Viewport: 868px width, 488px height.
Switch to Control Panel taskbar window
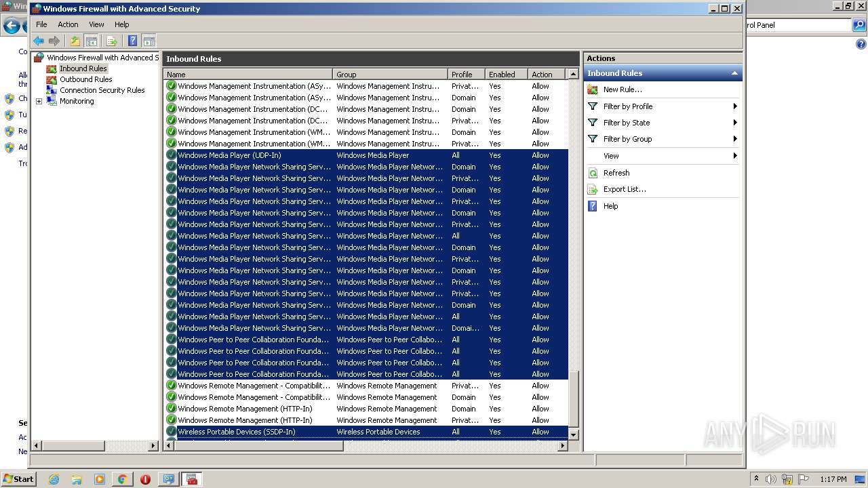169,479
